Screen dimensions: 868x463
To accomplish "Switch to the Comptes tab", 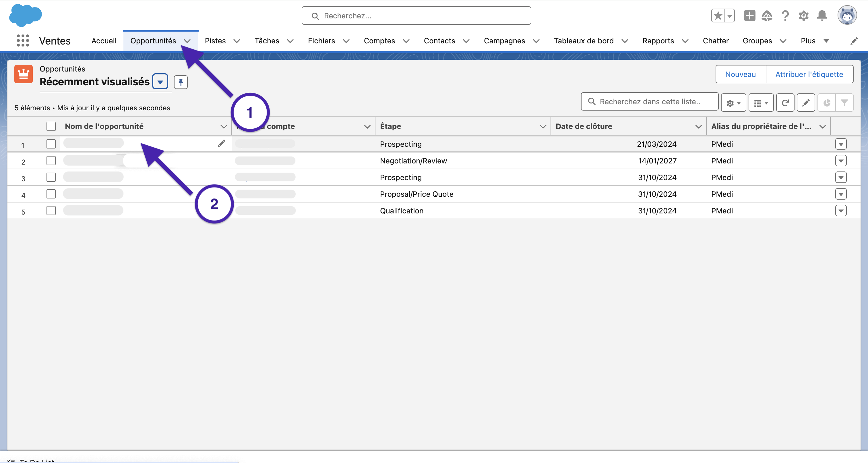I will tap(379, 41).
